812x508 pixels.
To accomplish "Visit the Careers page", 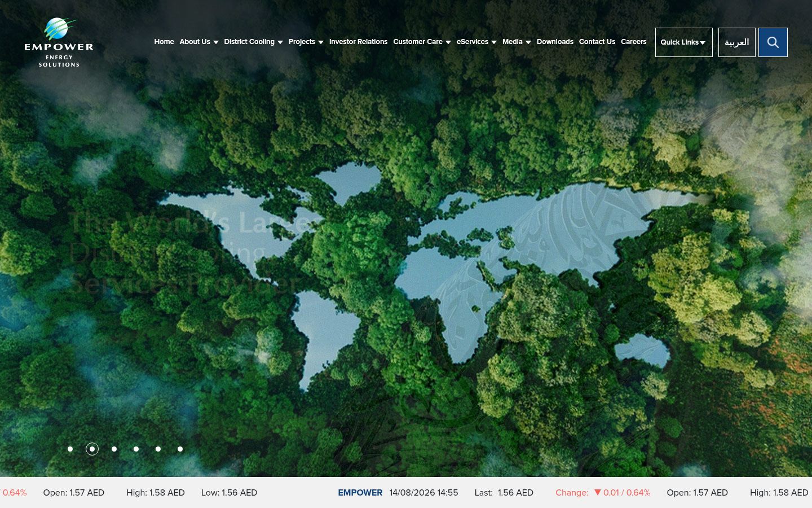I will (634, 42).
